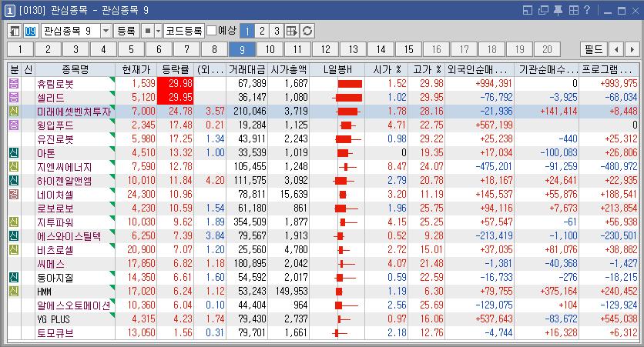
Task: Sort by the 시가총액 column header
Action: click(289, 69)
